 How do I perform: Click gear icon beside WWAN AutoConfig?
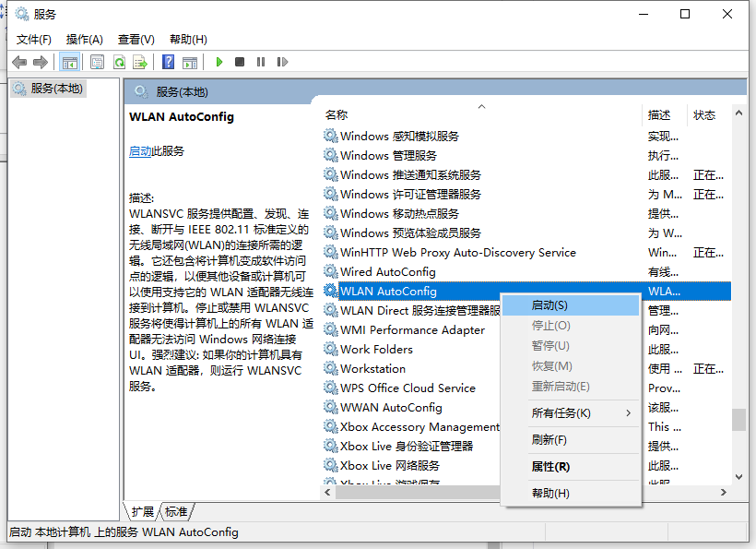[x=330, y=408]
